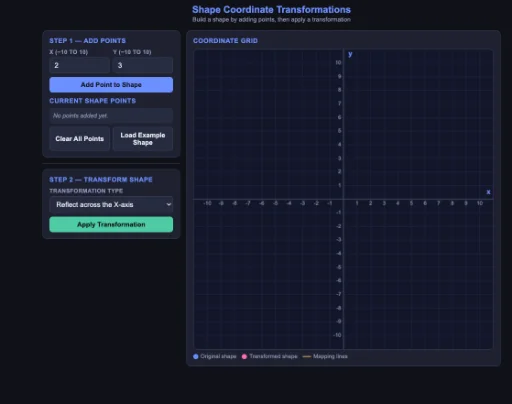Click the 'Step 1 — Add Points' heading
The width and height of the screenshot is (512, 404).
[88, 41]
